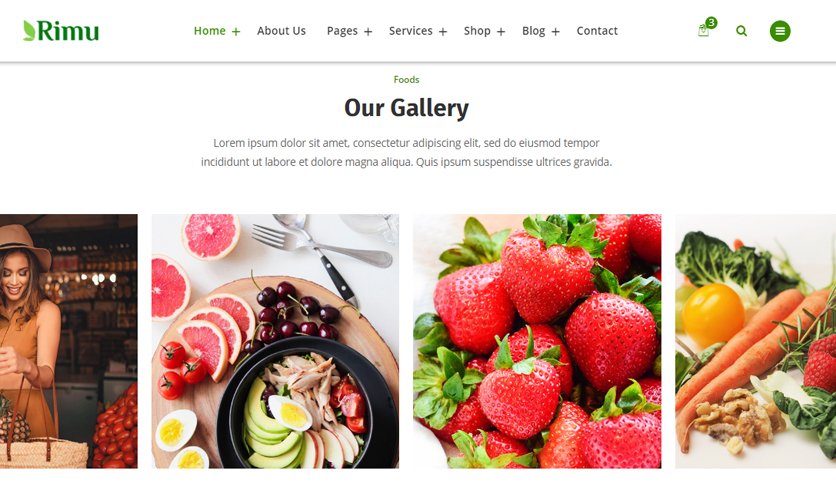This screenshot has width=836, height=484.
Task: Click the Blog menu label
Action: 533,31
